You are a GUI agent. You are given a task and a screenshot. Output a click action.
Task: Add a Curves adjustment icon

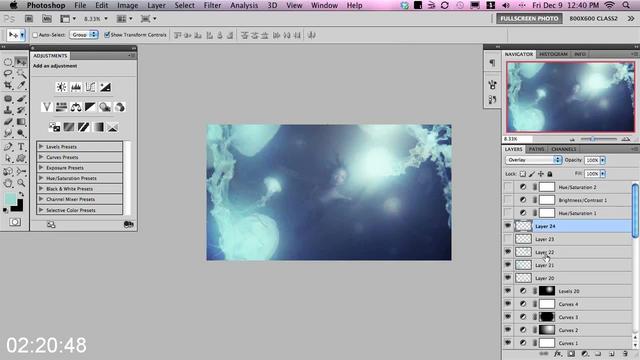[x=90, y=87]
